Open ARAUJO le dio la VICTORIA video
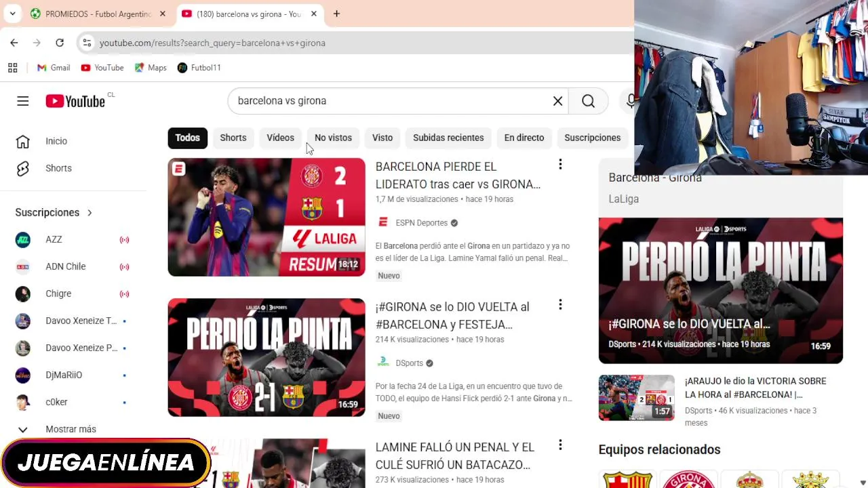Viewport: 868px width, 488px height. click(x=755, y=388)
